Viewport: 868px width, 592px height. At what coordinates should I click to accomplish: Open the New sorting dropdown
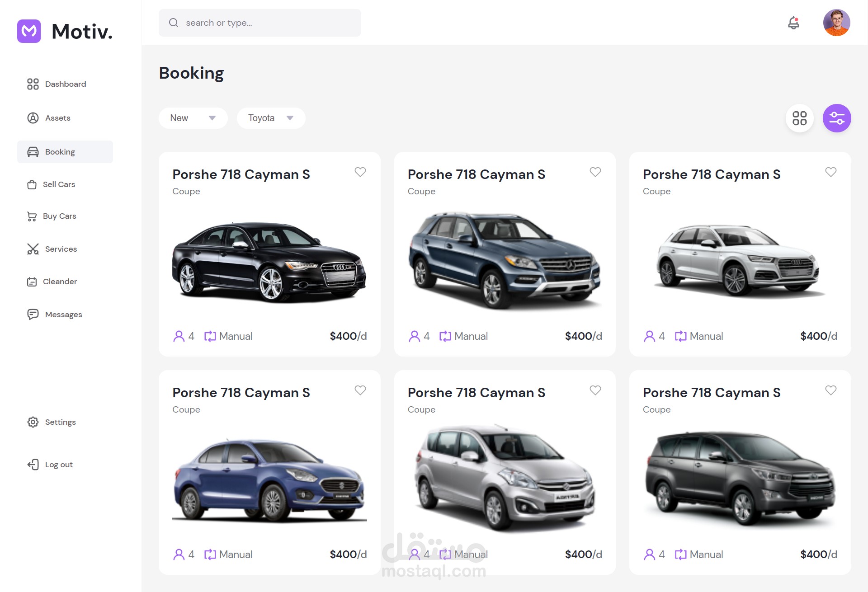coord(193,118)
